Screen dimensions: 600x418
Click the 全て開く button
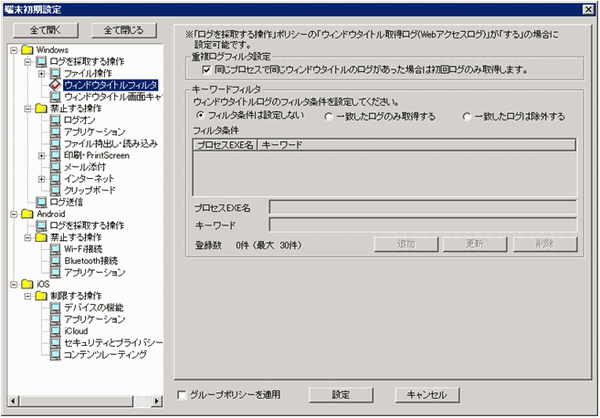point(46,30)
